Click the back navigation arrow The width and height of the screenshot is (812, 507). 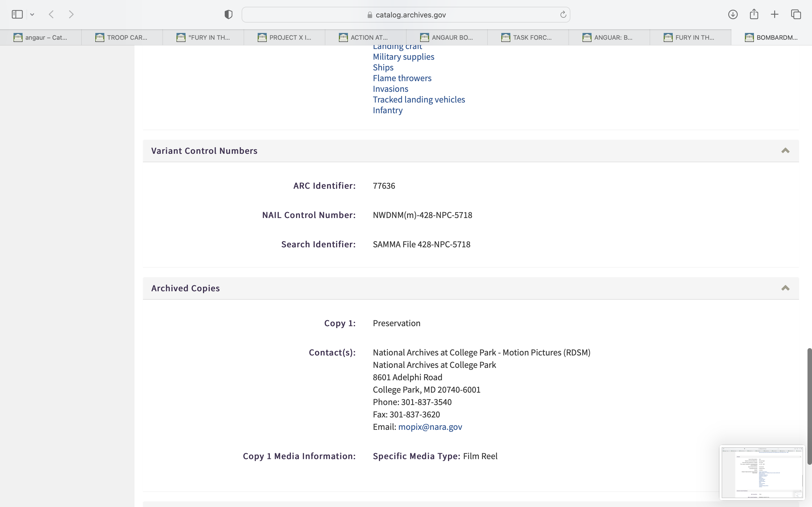(x=51, y=14)
